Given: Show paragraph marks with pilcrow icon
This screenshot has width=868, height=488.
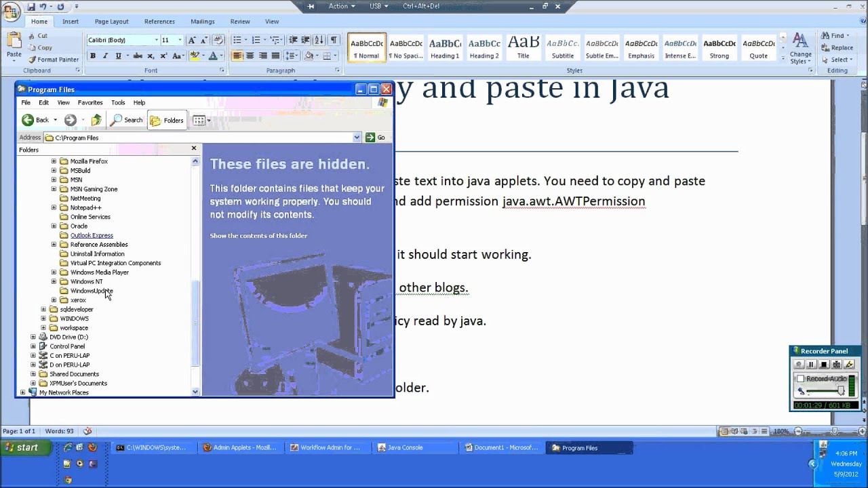Looking at the screenshot, I should pyautogui.click(x=334, y=40).
